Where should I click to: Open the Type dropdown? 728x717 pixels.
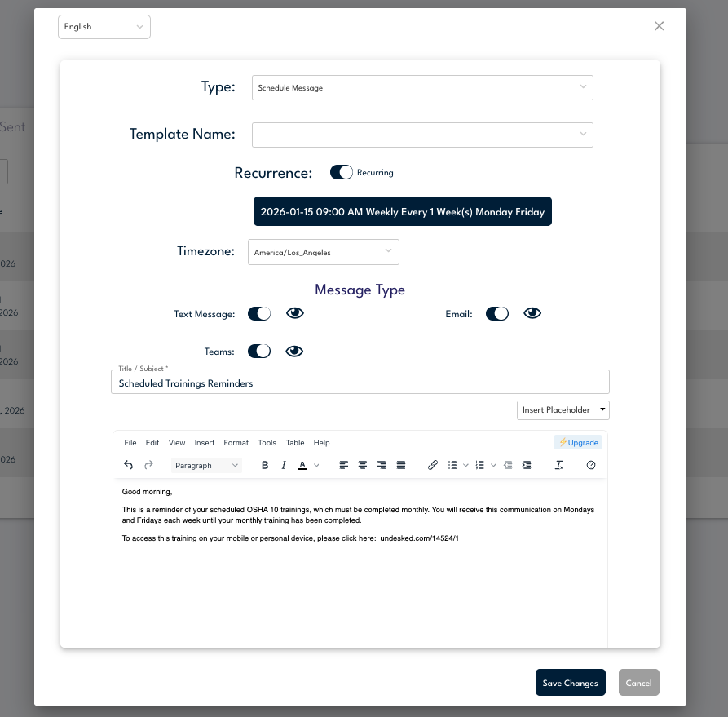pos(422,87)
